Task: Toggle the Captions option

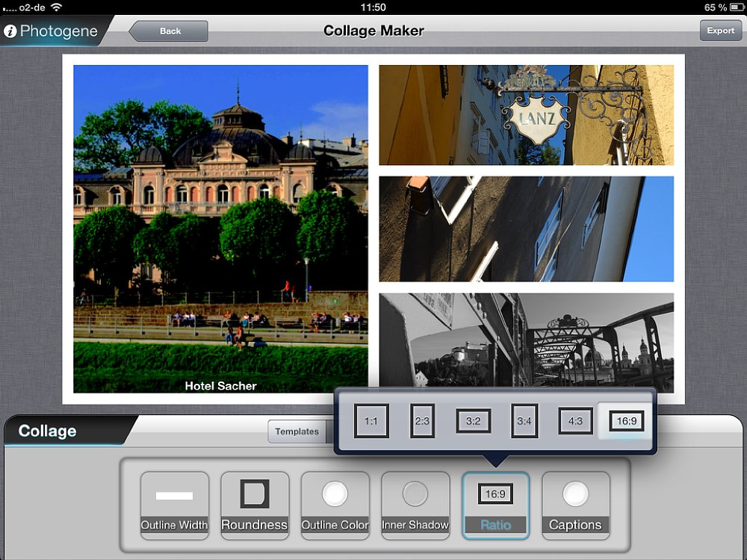Action: point(575,505)
